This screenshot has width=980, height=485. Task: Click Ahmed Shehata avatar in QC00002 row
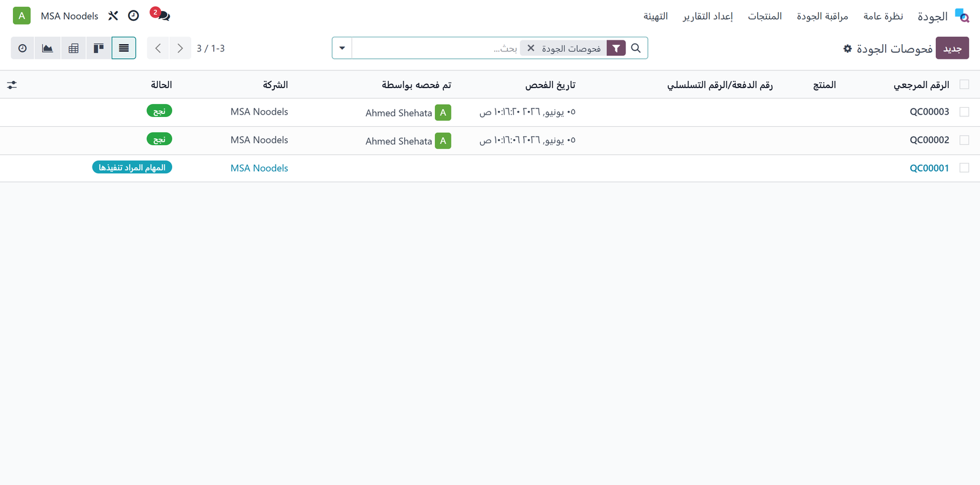[443, 141]
